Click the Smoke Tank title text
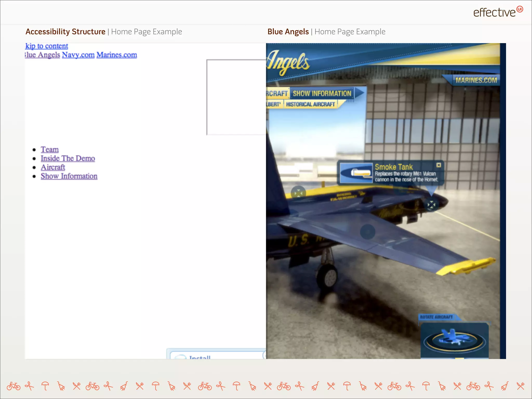 (394, 167)
